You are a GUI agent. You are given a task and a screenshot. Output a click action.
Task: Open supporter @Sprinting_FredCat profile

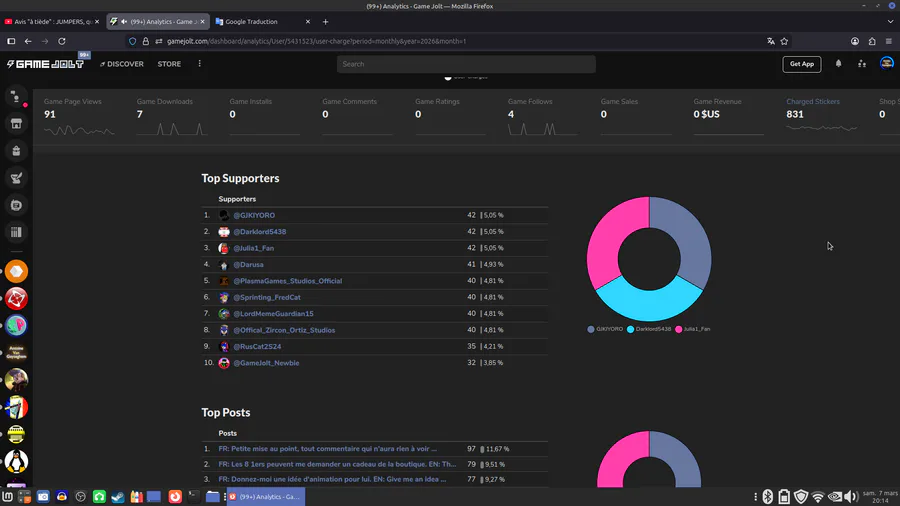click(x=267, y=297)
